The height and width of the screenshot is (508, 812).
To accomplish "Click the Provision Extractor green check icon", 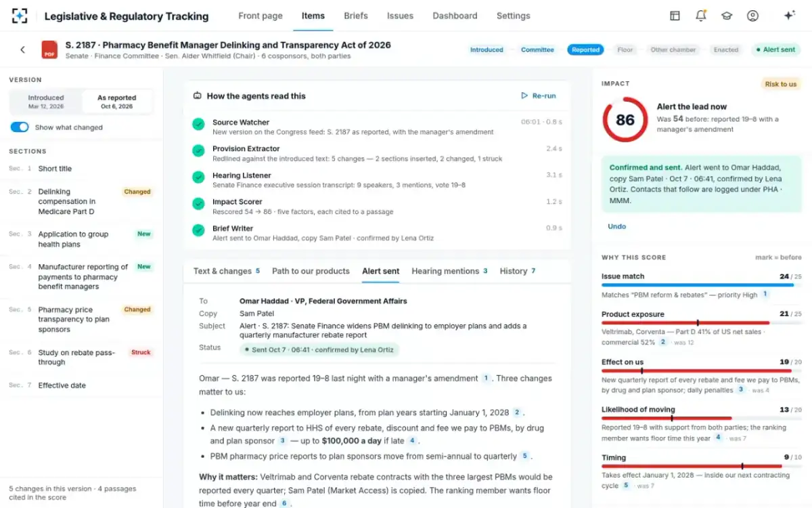I will point(198,151).
